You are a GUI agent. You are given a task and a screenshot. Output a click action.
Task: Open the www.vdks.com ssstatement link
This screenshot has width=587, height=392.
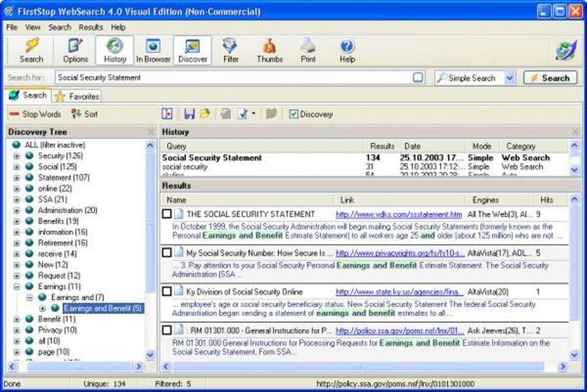click(399, 214)
